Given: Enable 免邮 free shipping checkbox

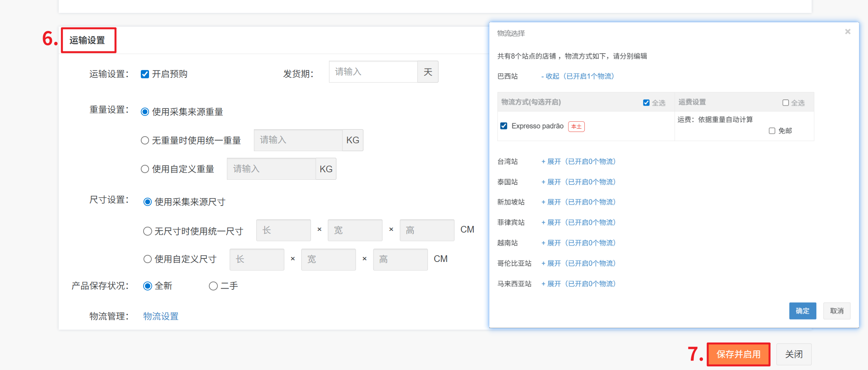Looking at the screenshot, I should (772, 131).
